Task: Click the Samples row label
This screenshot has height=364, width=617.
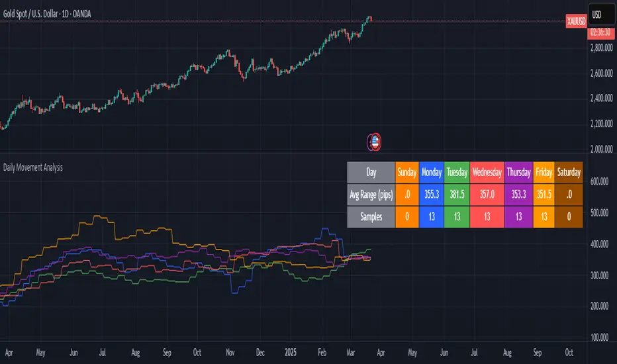Action: [x=371, y=216]
